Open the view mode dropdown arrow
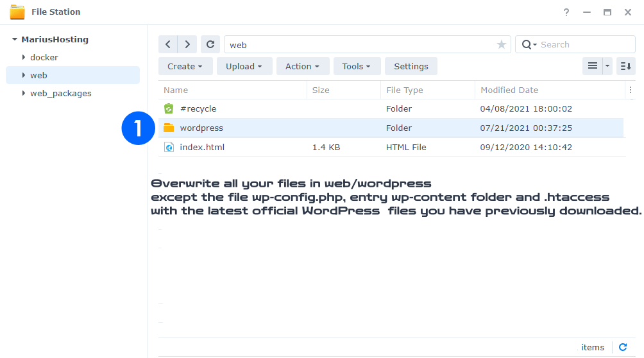This screenshot has height=358, width=644. point(607,66)
